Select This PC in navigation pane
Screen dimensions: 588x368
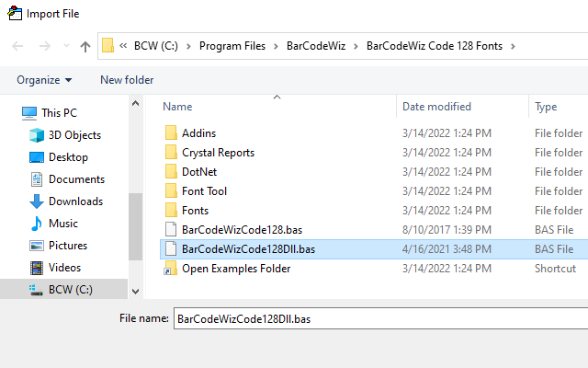tap(59, 112)
